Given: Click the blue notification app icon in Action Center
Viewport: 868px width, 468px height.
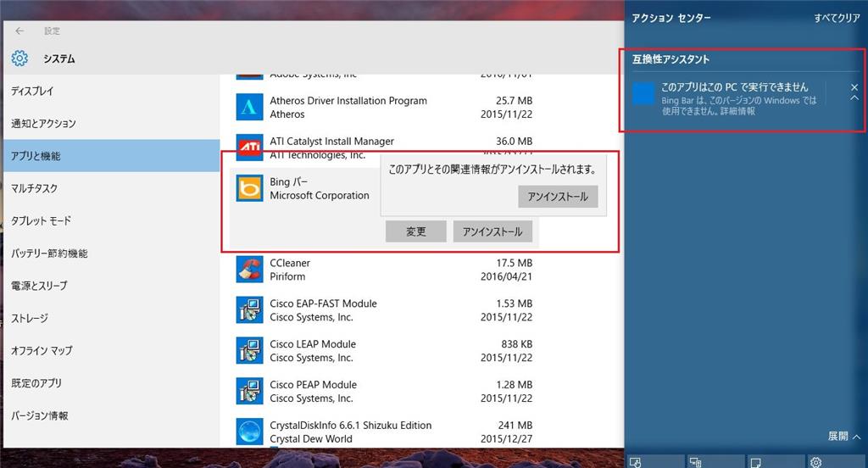Looking at the screenshot, I should (643, 93).
